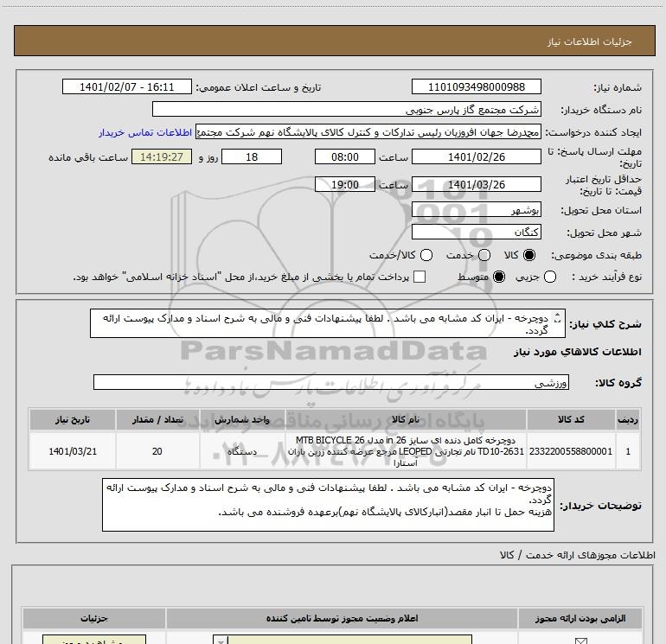Image resolution: width=666 pixels, height=644 pixels.
Task: Select the کالا radio button
Action: click(529, 255)
